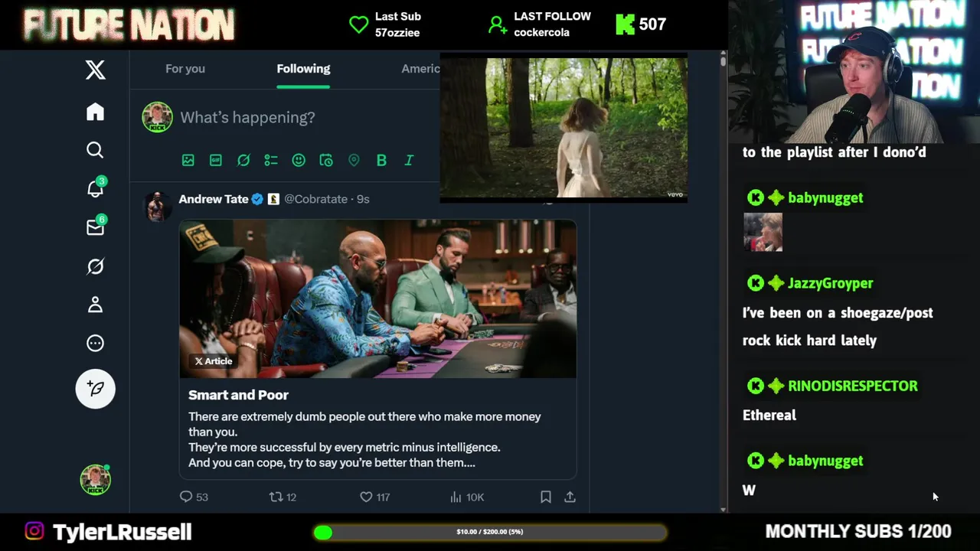
Task: Open the emoji picker icon
Action: coord(299,160)
